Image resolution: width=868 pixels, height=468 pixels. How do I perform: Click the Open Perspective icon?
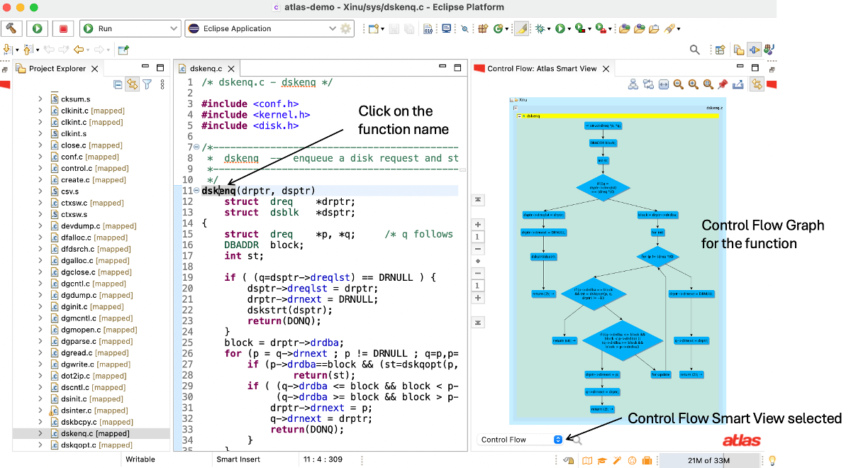point(720,50)
